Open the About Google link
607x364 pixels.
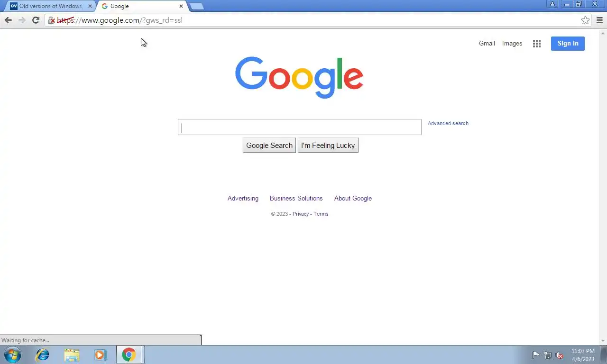click(x=353, y=199)
